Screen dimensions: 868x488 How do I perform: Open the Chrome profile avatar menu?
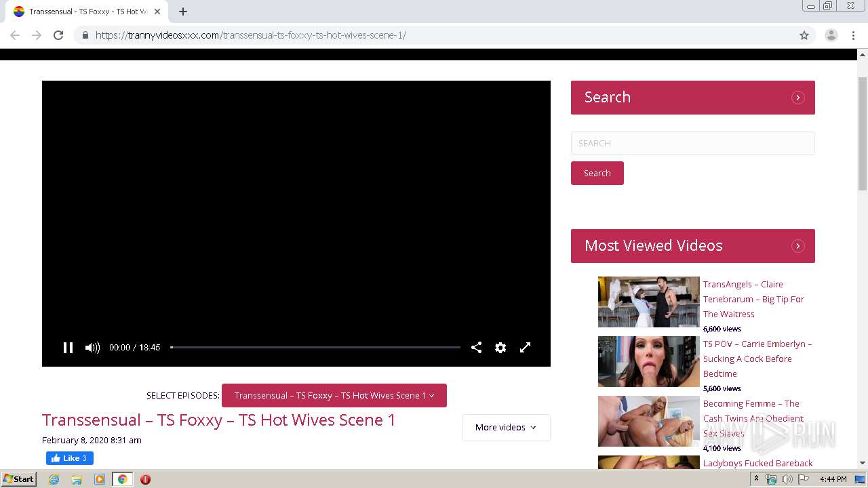tap(831, 35)
